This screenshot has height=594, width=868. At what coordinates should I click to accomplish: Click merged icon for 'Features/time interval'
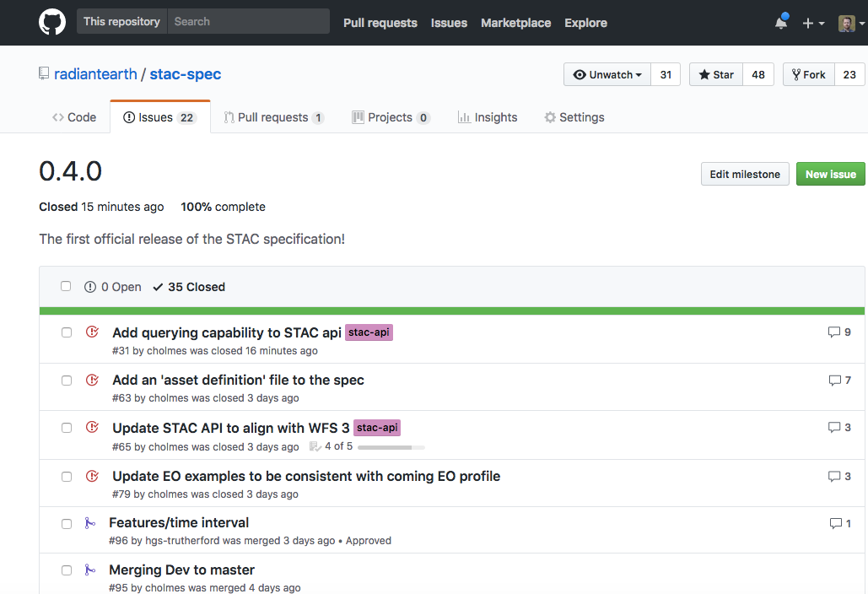coord(89,522)
